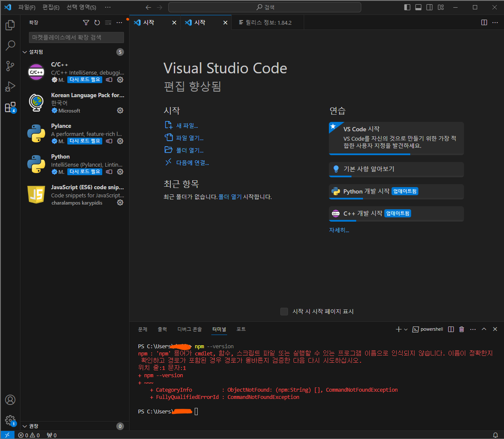The image size is (504, 439).
Task: Filter extensions with the funnel icon
Action: click(x=86, y=23)
